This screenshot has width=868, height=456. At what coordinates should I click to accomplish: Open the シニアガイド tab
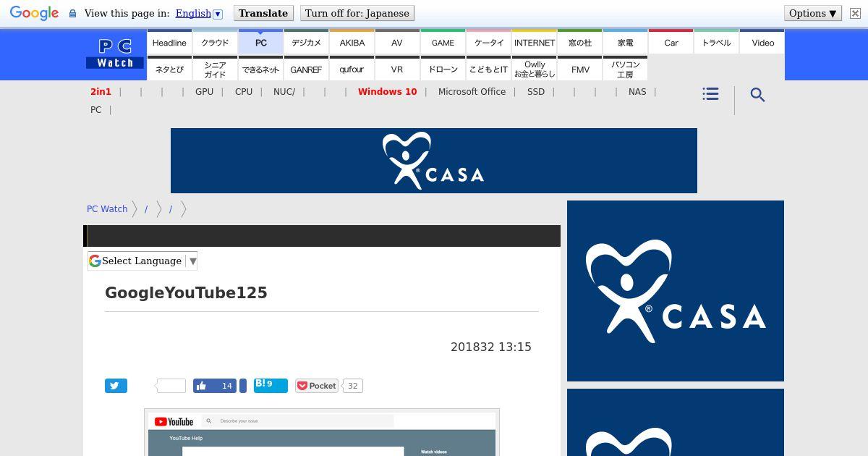[215, 69]
